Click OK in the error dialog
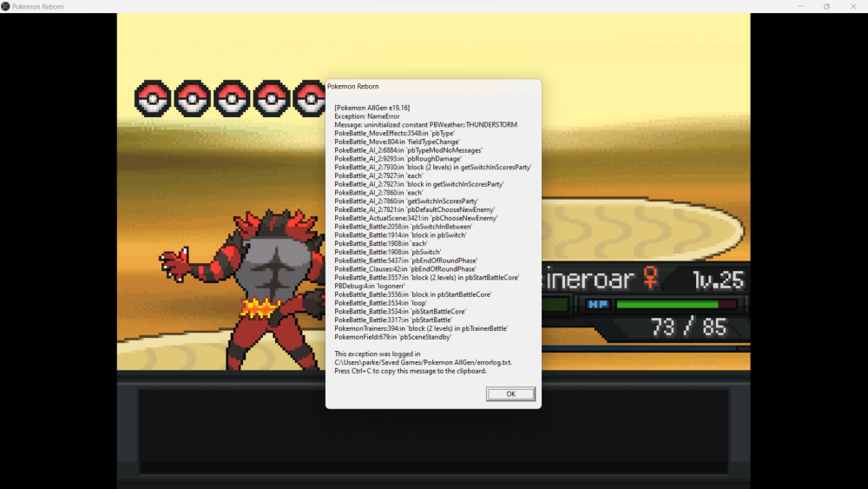The image size is (868, 489). [x=510, y=393]
